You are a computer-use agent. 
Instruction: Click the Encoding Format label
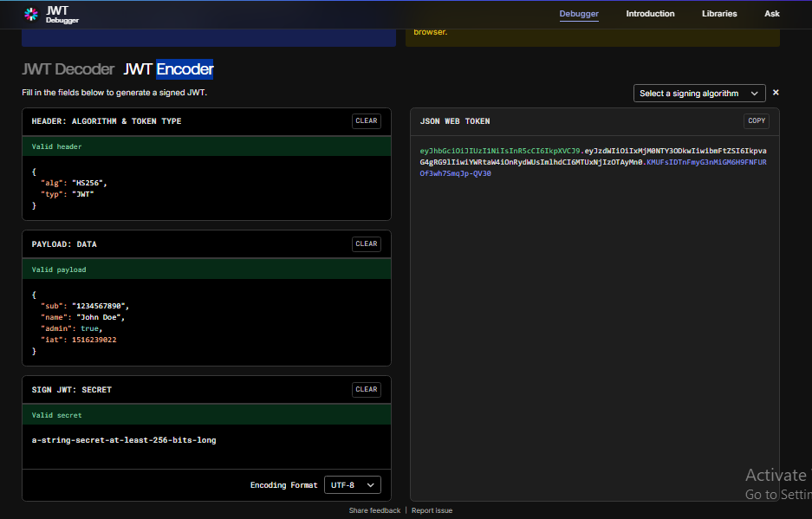pos(283,485)
